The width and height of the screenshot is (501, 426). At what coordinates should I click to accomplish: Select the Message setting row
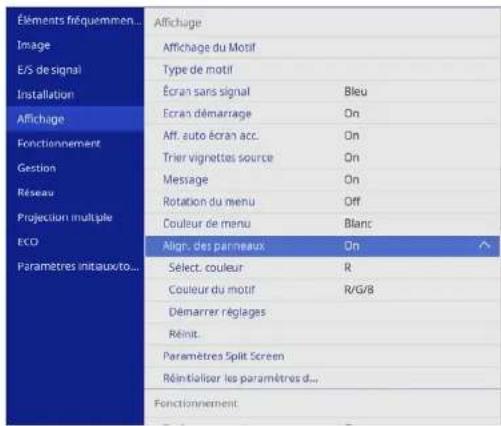322,179
